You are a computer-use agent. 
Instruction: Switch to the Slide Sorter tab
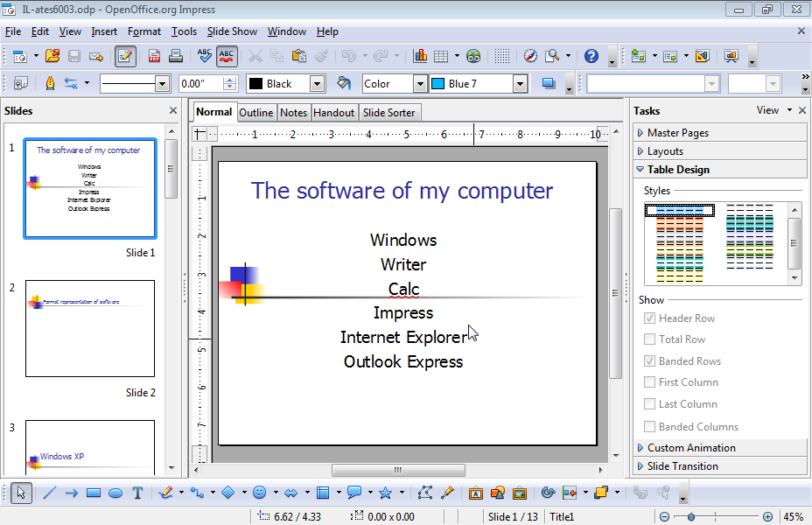[x=388, y=112]
